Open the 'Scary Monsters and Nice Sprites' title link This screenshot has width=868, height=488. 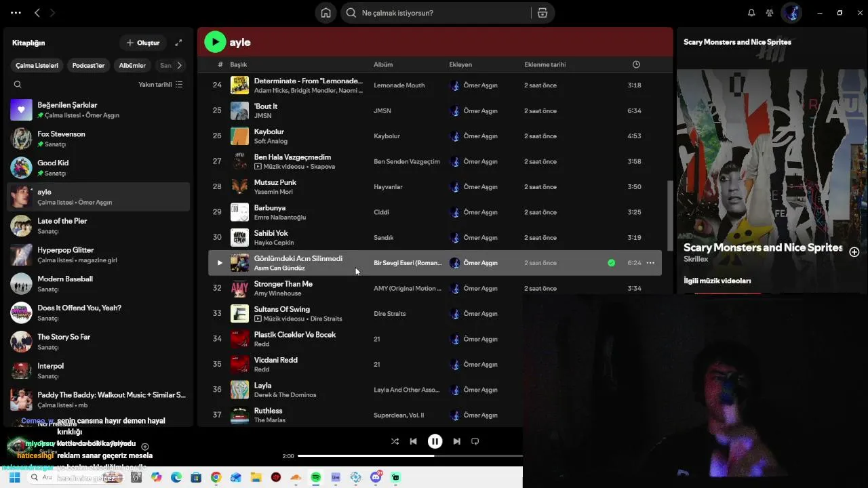coord(763,248)
